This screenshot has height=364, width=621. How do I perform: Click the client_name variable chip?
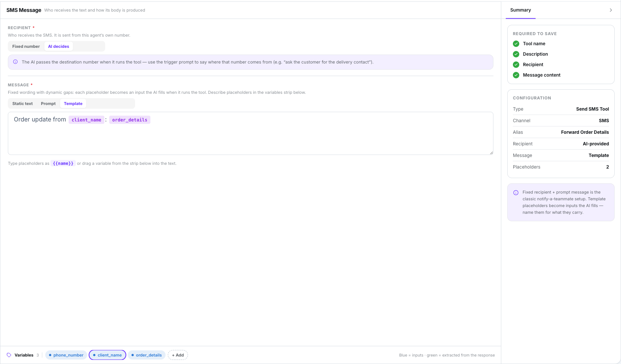tap(107, 355)
